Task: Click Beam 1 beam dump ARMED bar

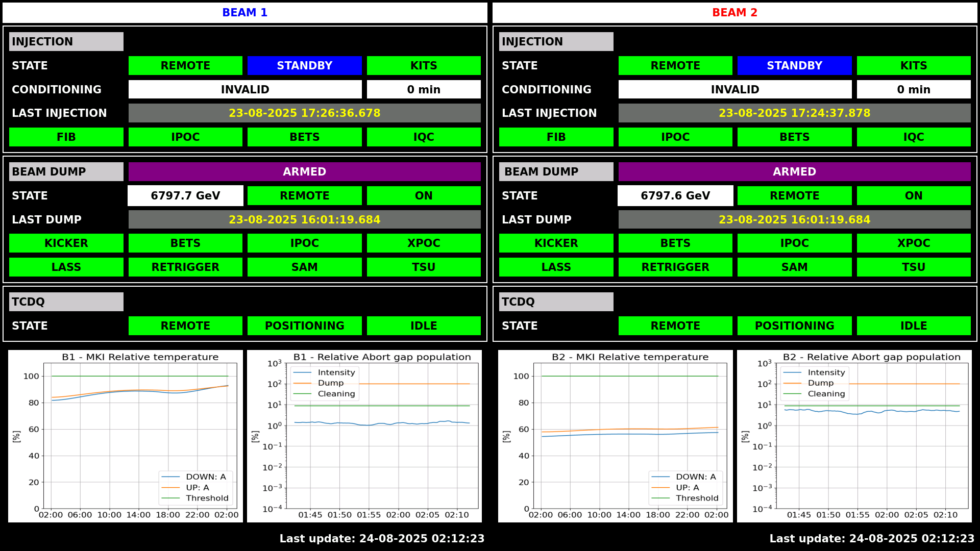Action: [304, 171]
